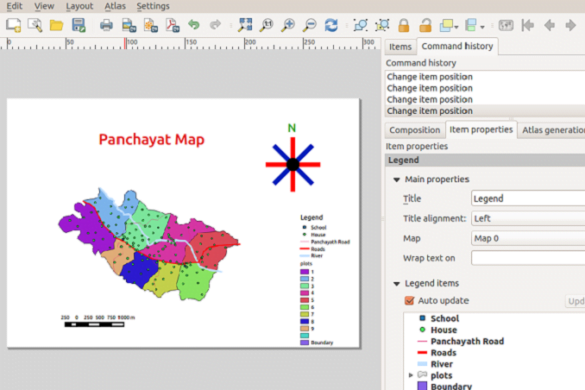Select the scale bar on the canvas

(98, 321)
